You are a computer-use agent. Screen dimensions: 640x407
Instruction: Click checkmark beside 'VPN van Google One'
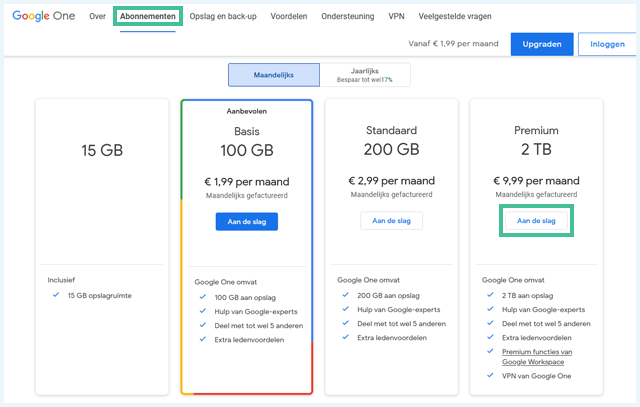pyautogui.click(x=491, y=375)
